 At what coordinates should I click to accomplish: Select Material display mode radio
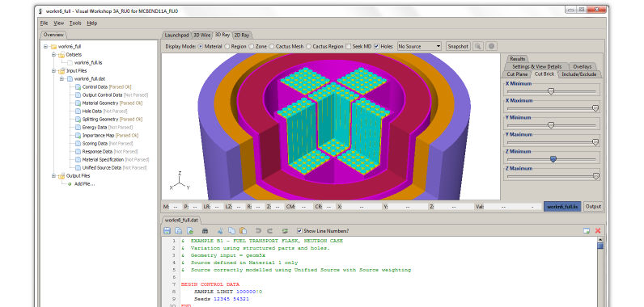[201, 47]
